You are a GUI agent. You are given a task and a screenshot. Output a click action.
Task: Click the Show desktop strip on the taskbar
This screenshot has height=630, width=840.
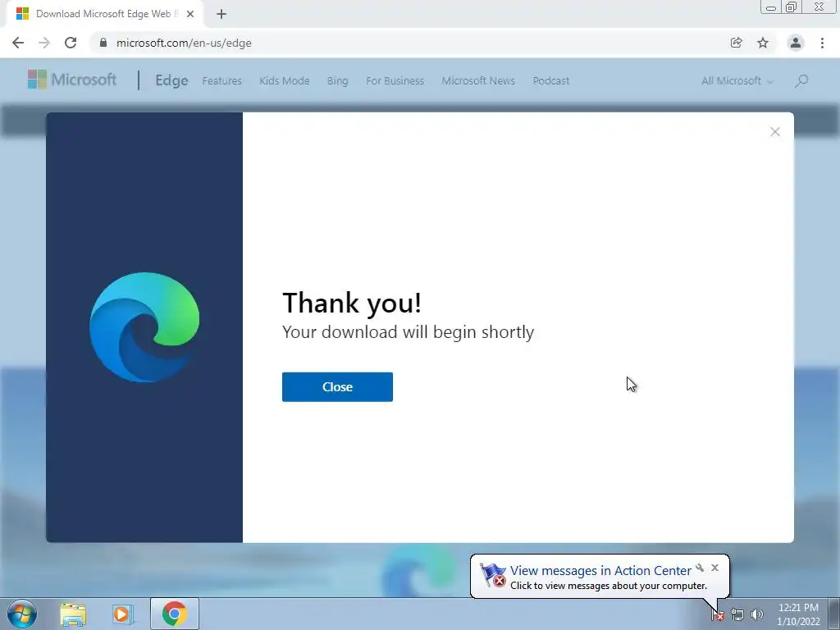click(834, 614)
